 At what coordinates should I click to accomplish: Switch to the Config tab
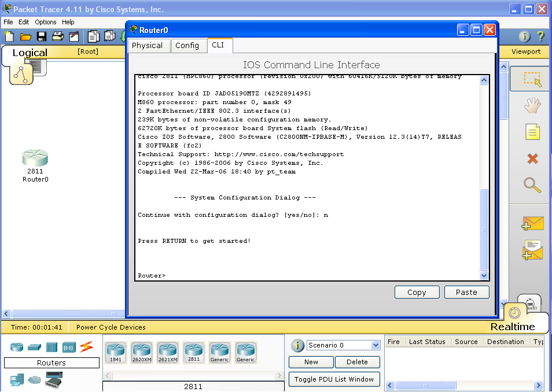click(x=188, y=46)
